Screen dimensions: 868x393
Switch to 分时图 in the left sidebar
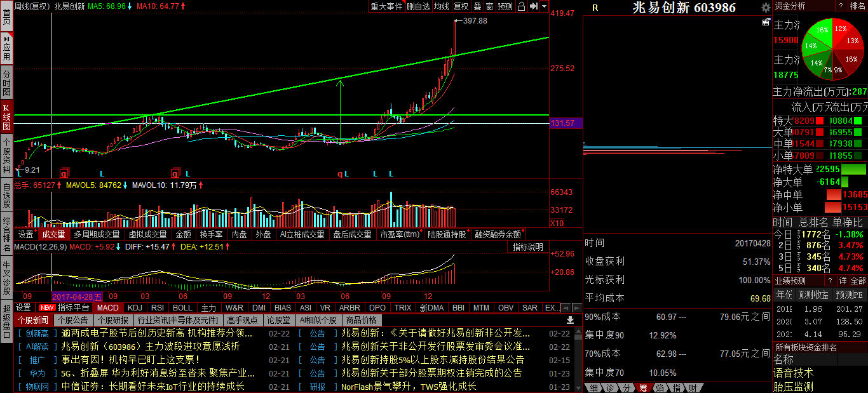pyautogui.click(x=6, y=83)
